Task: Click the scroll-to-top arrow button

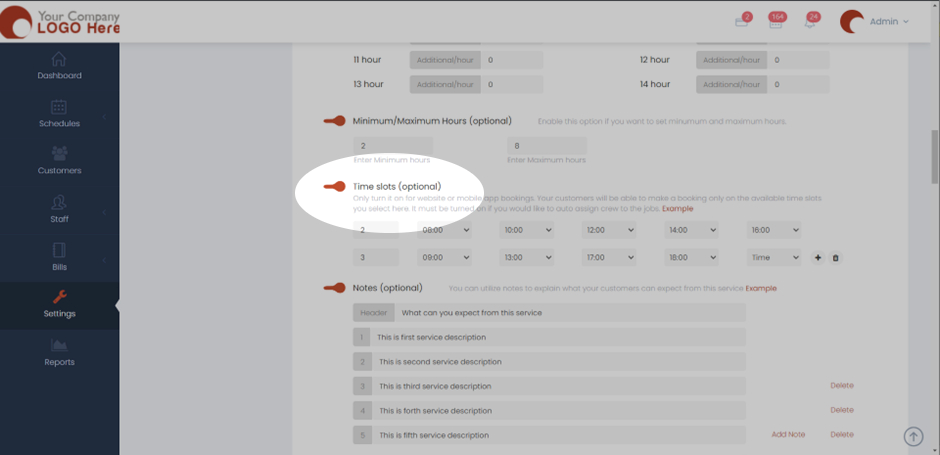Action: pyautogui.click(x=913, y=437)
